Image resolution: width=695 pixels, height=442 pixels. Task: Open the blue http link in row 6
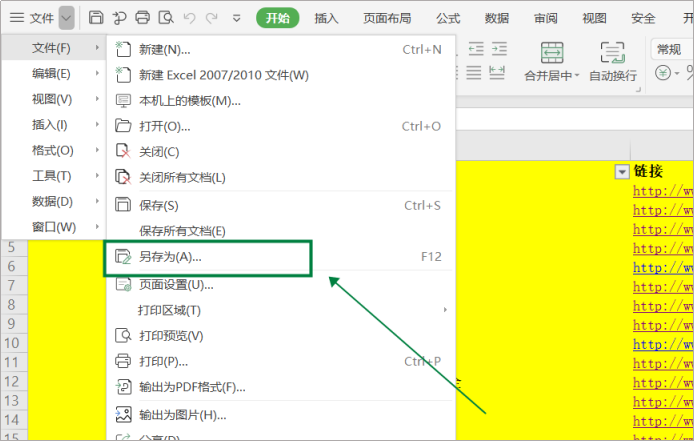663,267
